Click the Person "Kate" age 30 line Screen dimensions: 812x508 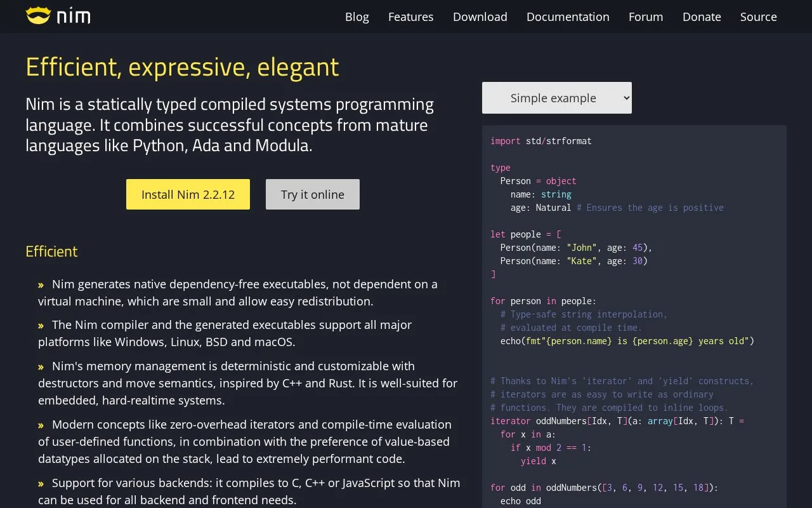pos(574,261)
